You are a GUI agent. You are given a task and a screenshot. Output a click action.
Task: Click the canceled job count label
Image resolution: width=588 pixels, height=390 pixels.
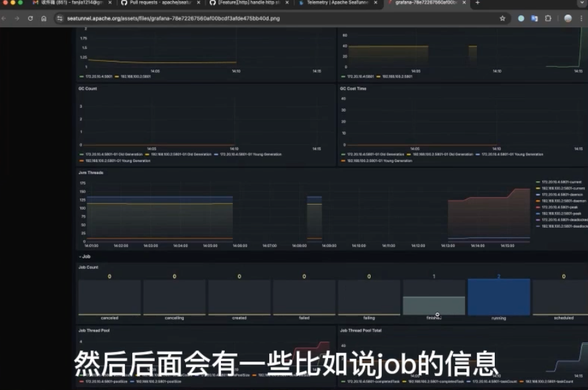(x=110, y=318)
